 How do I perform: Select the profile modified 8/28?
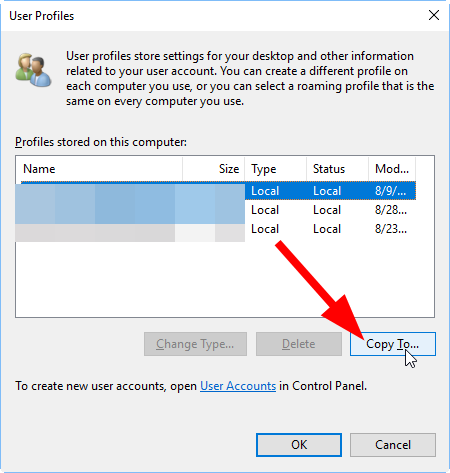pos(216,210)
